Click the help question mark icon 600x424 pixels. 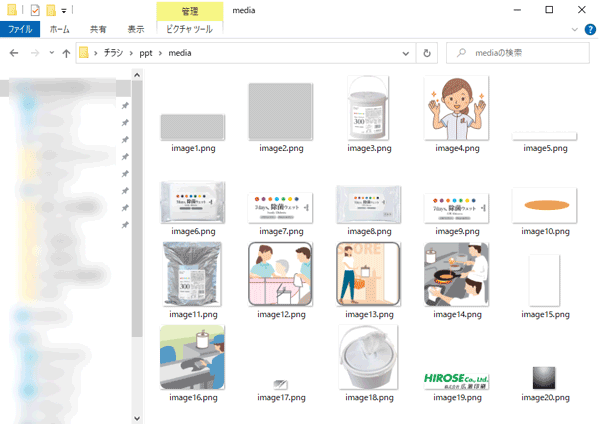click(x=589, y=30)
